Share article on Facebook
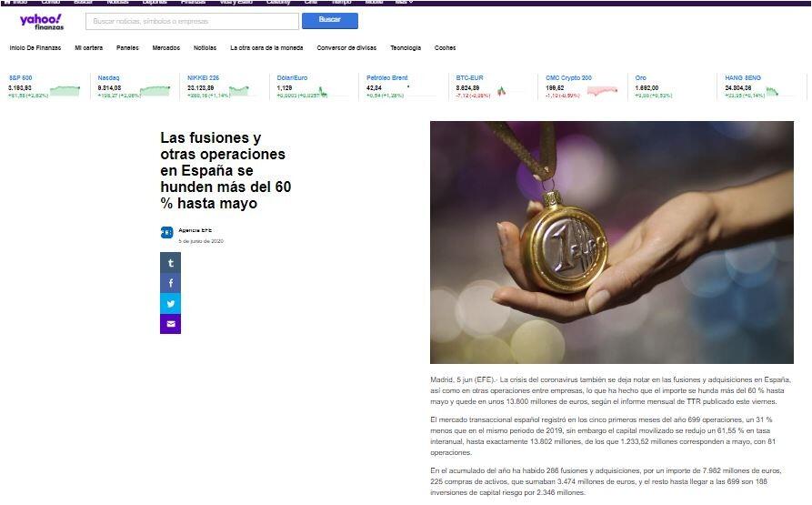Screen dimensions: 812x505 click(170, 283)
